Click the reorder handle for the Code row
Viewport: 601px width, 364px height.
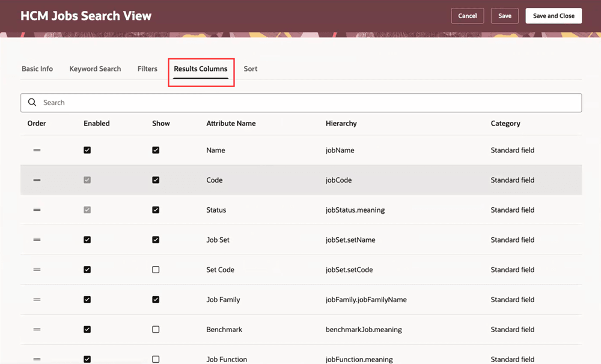(x=37, y=180)
